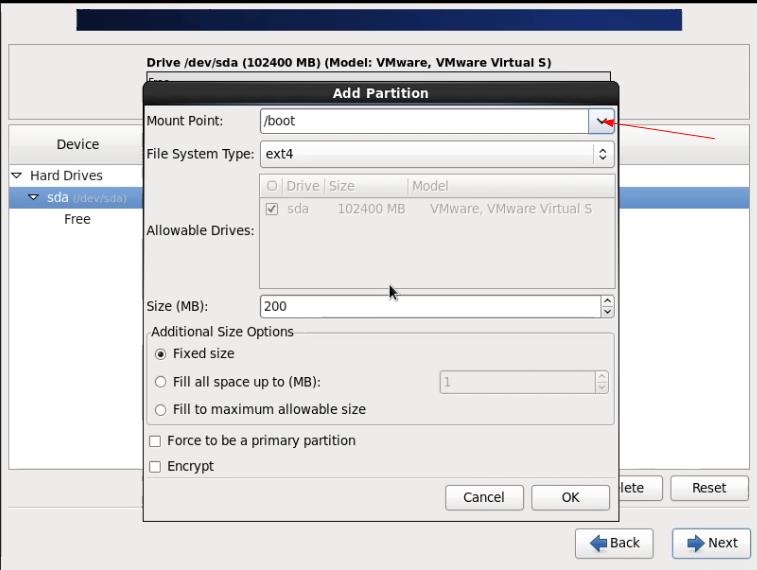The width and height of the screenshot is (757, 570).
Task: Click the Size column header in Allowable Drives
Action: (342, 186)
